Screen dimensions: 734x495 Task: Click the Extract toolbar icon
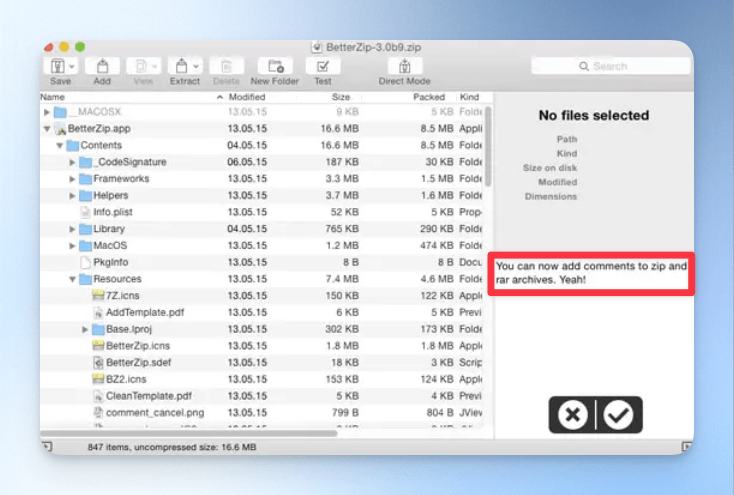(180, 66)
